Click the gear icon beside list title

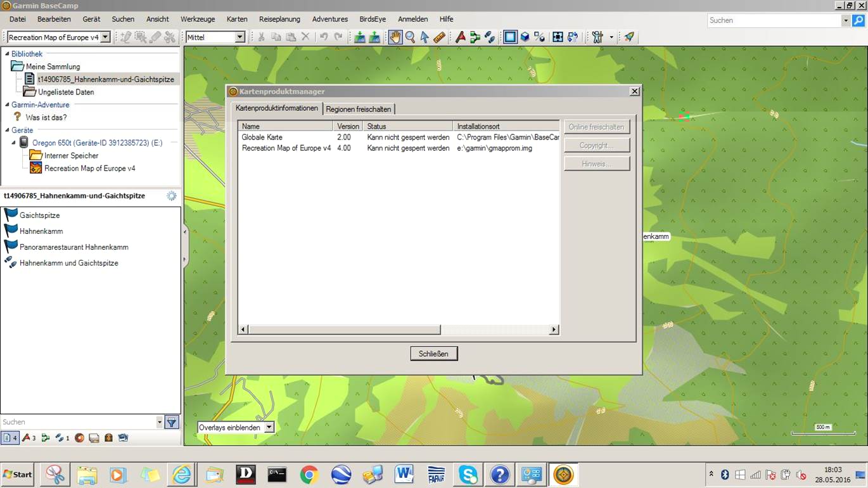[x=171, y=196]
